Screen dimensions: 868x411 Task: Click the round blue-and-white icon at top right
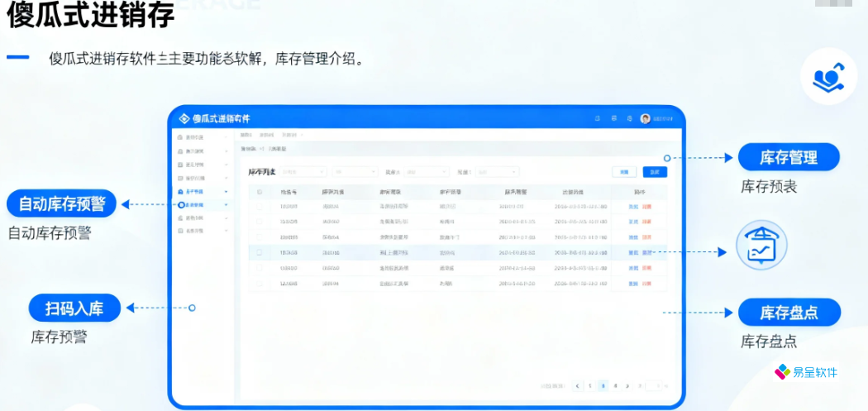point(828,76)
